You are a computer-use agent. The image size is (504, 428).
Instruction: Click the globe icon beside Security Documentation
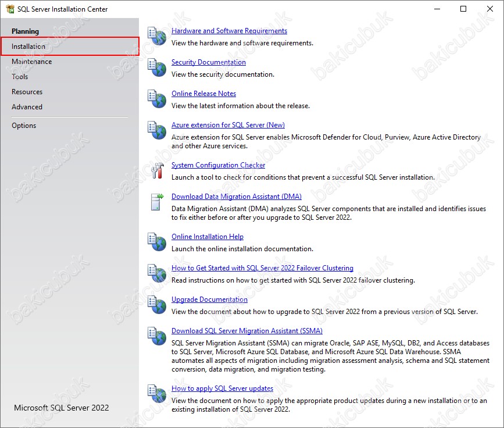(x=157, y=67)
